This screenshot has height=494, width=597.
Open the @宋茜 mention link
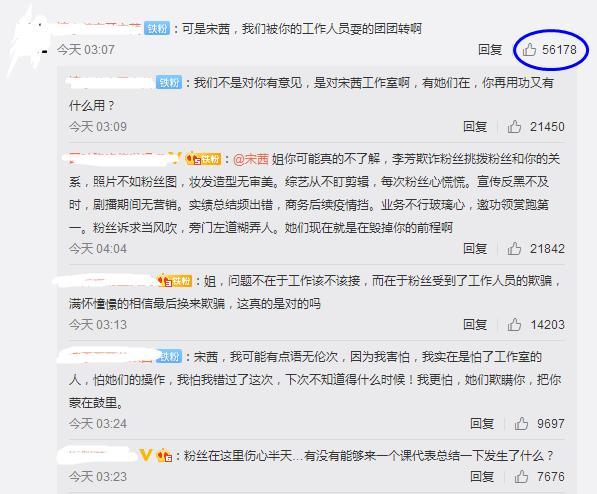[251, 159]
